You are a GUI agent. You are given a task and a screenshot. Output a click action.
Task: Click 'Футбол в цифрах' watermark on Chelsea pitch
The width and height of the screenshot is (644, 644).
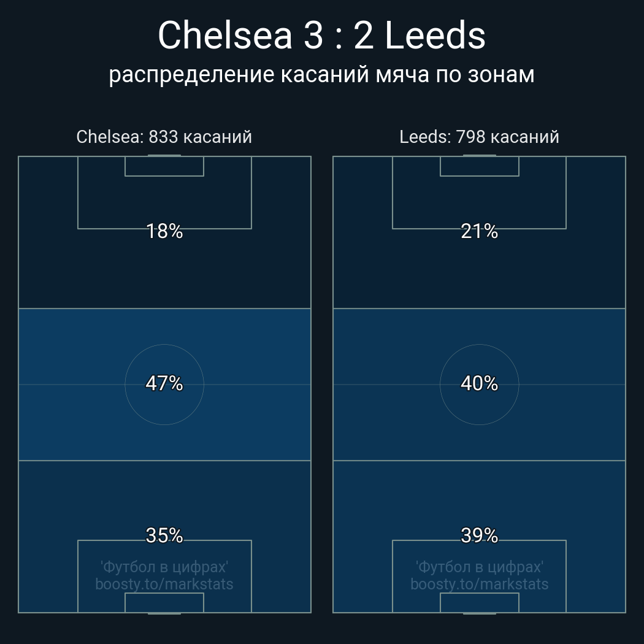point(164,567)
